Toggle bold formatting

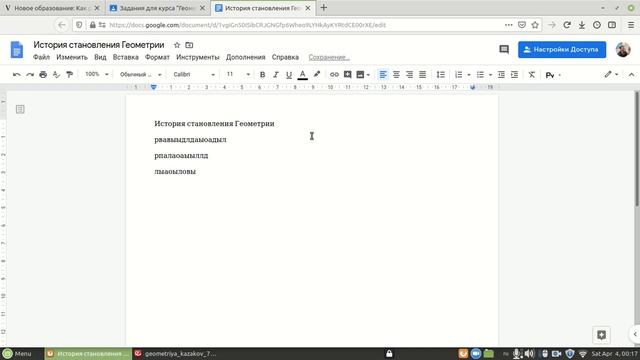[x=262, y=75]
